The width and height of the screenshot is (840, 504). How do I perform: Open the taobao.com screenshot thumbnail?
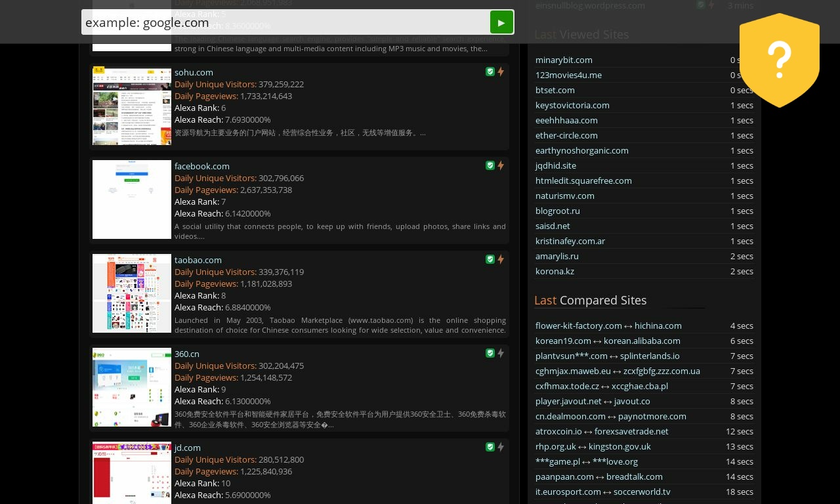(x=132, y=293)
